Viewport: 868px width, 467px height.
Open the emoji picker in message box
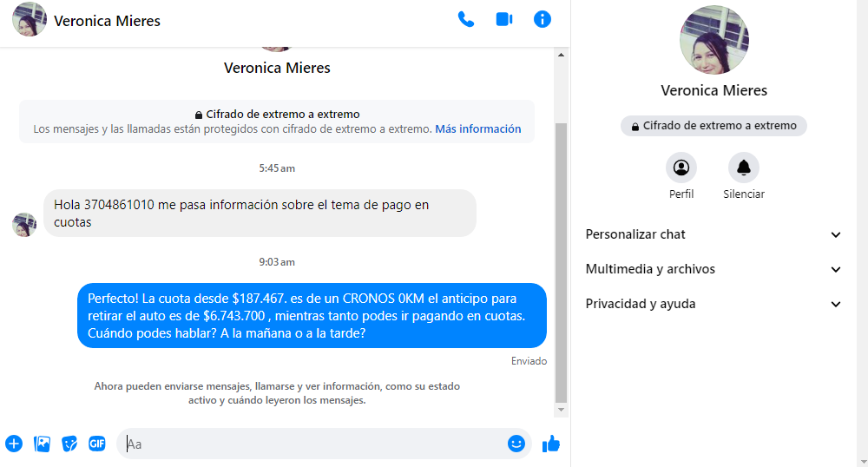coord(516,444)
